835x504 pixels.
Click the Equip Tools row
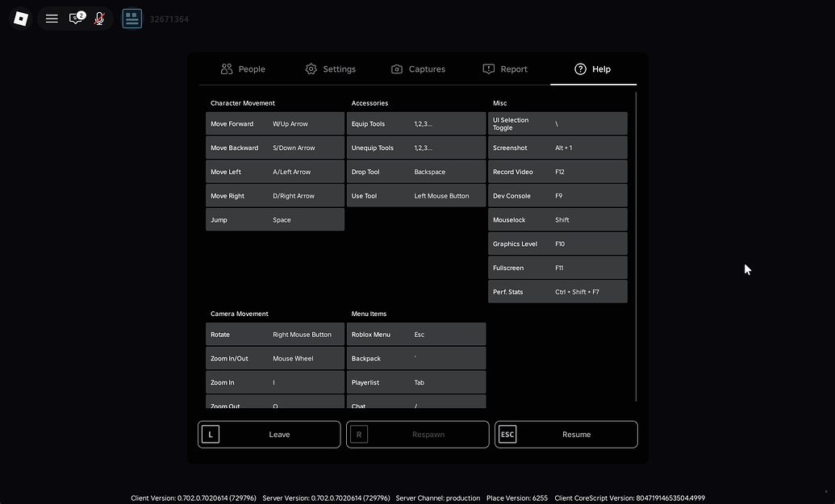(416, 123)
